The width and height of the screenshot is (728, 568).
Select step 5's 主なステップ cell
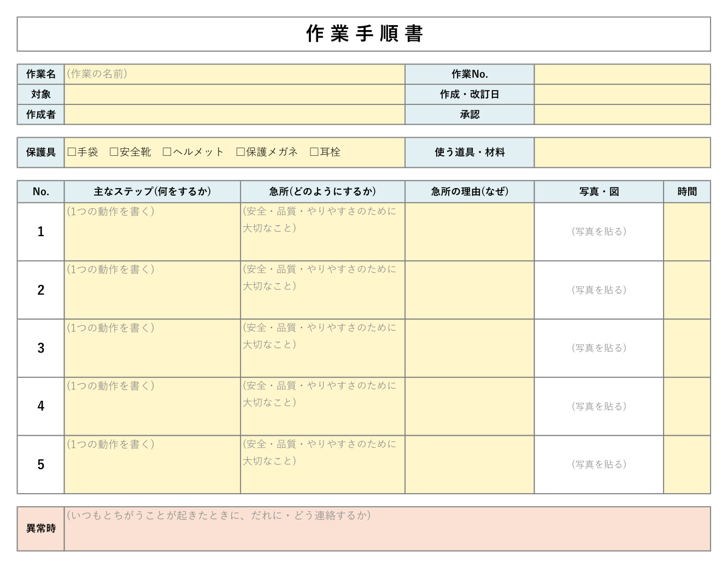point(152,465)
